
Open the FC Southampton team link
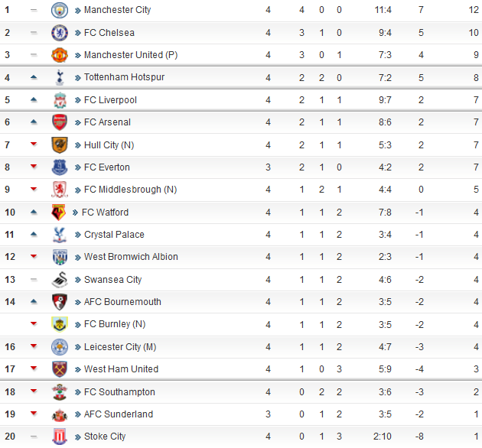pos(119,392)
